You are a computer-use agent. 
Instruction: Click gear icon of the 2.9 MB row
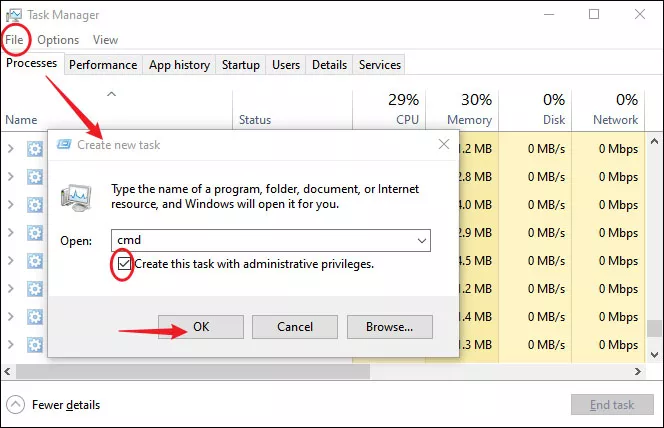[35, 233]
